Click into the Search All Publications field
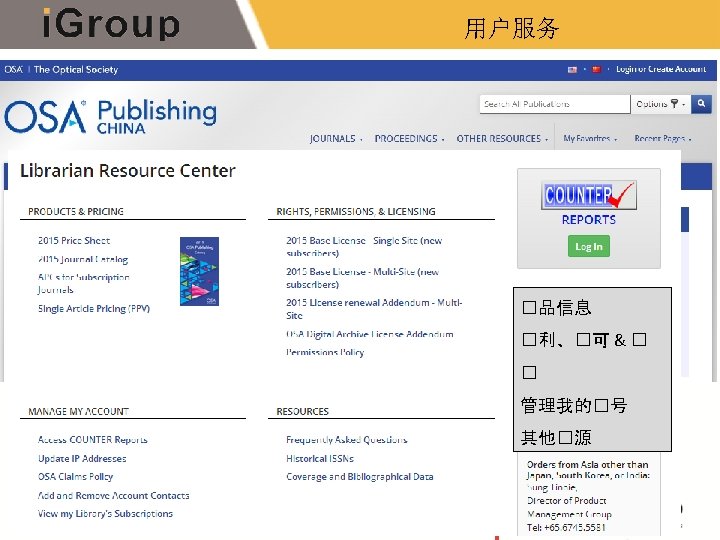This screenshot has height=540, width=720. (x=555, y=104)
